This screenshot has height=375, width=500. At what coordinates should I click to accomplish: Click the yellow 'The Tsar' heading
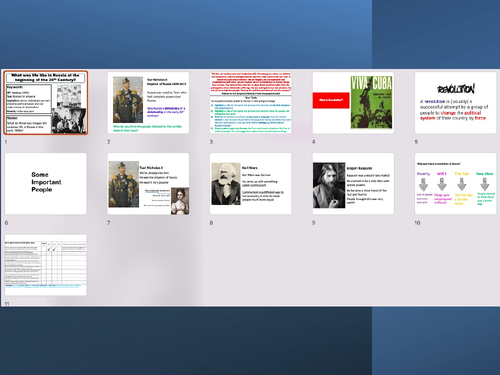(x=462, y=174)
